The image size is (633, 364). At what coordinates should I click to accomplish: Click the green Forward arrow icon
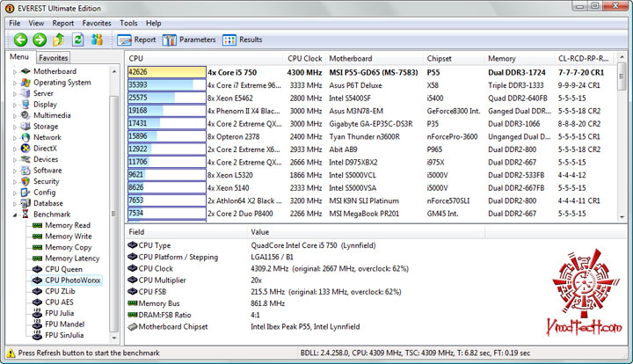pyautogui.click(x=40, y=40)
